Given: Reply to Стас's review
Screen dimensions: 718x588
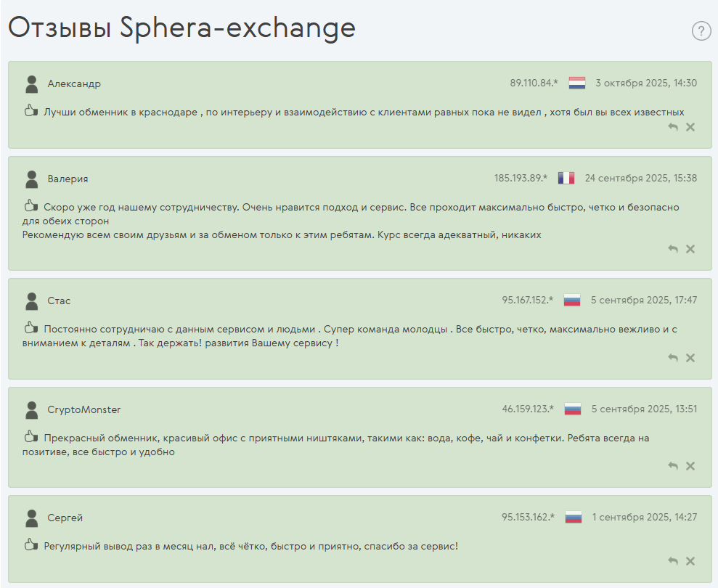Looking at the screenshot, I should pyautogui.click(x=673, y=358).
